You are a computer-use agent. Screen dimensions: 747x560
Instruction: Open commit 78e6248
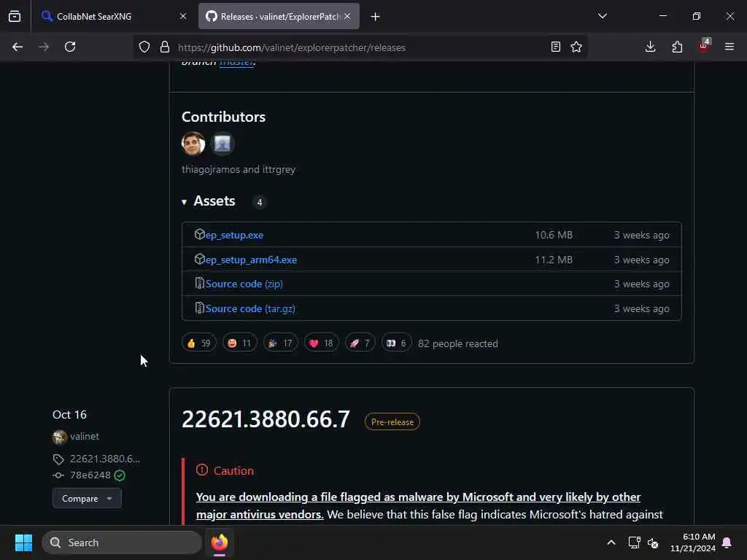90,475
